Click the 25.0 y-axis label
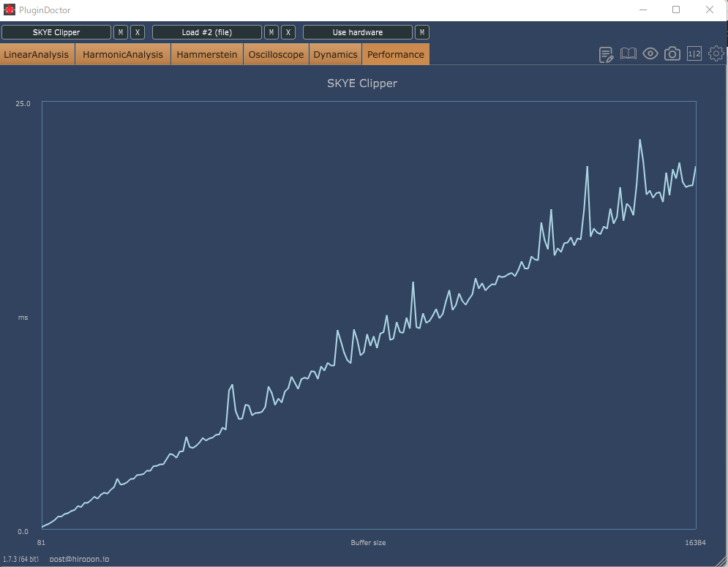Viewport: 728px width, 567px height. click(23, 104)
